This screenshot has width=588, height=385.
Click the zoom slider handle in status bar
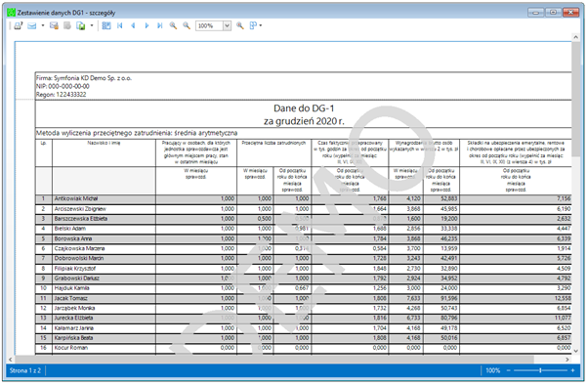point(540,370)
